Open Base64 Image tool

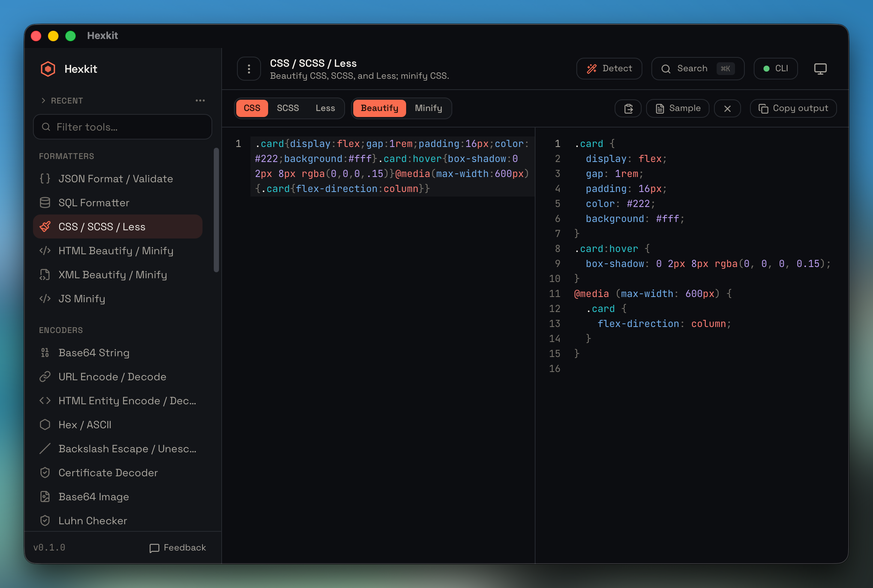pyautogui.click(x=118, y=497)
